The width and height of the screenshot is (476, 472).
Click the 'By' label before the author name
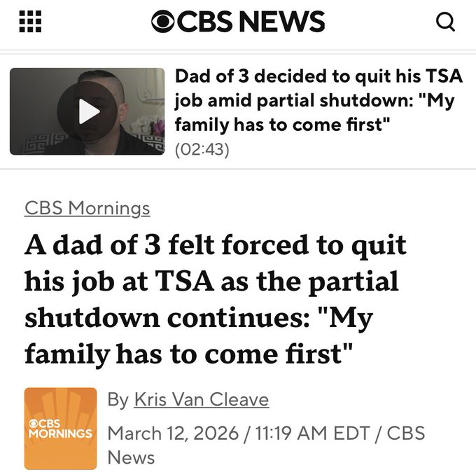(x=118, y=399)
